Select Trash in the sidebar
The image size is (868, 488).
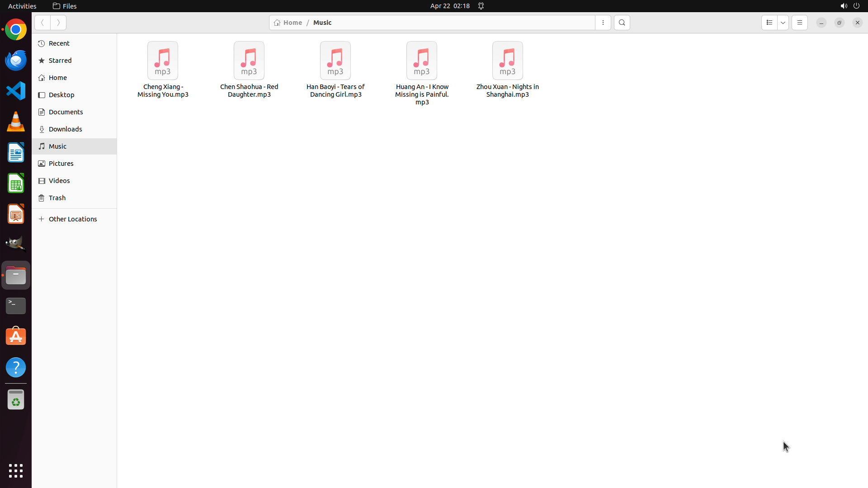[57, 198]
